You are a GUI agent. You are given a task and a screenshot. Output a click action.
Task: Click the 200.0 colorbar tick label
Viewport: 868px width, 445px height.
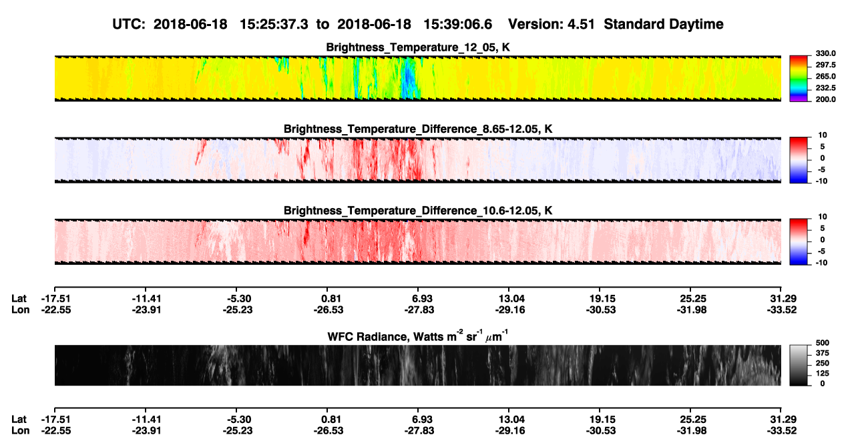[824, 99]
